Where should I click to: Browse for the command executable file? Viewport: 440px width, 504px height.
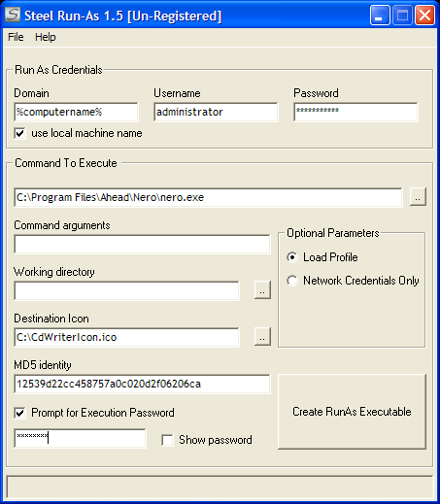tap(418, 196)
